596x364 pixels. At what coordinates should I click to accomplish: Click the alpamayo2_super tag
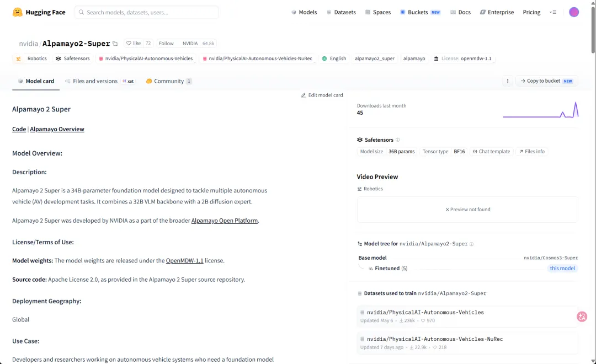coord(374,58)
